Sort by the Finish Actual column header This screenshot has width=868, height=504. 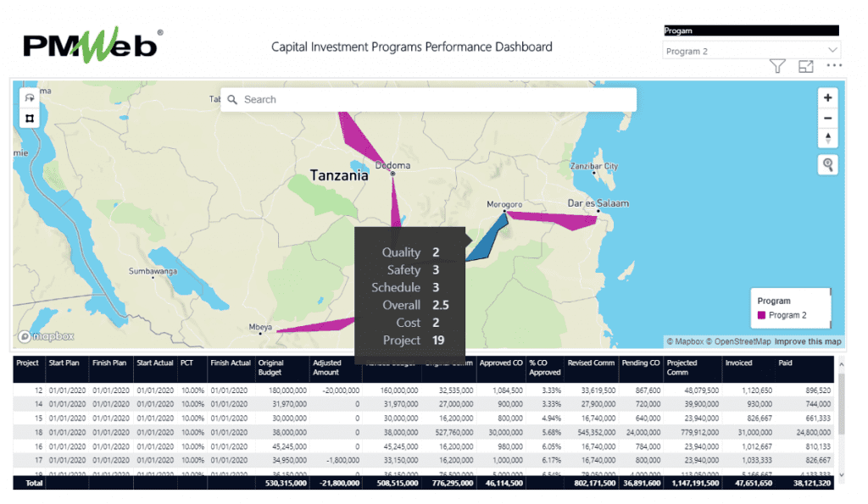231,363
